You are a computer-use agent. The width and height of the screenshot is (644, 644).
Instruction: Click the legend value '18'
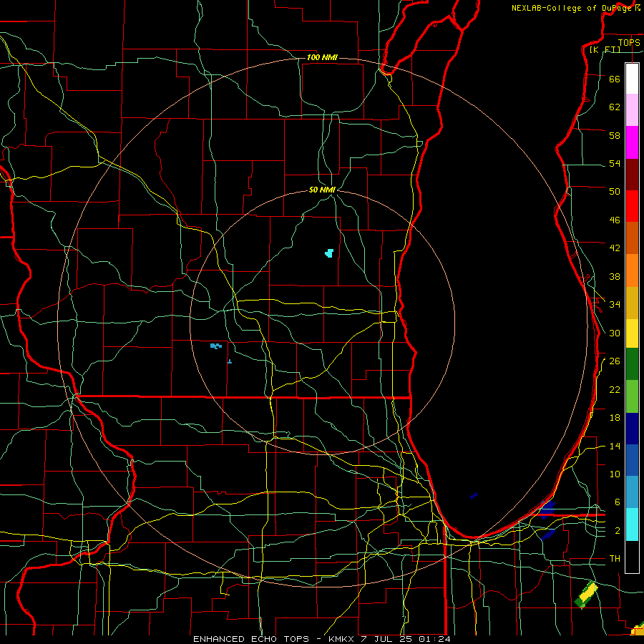point(615,418)
